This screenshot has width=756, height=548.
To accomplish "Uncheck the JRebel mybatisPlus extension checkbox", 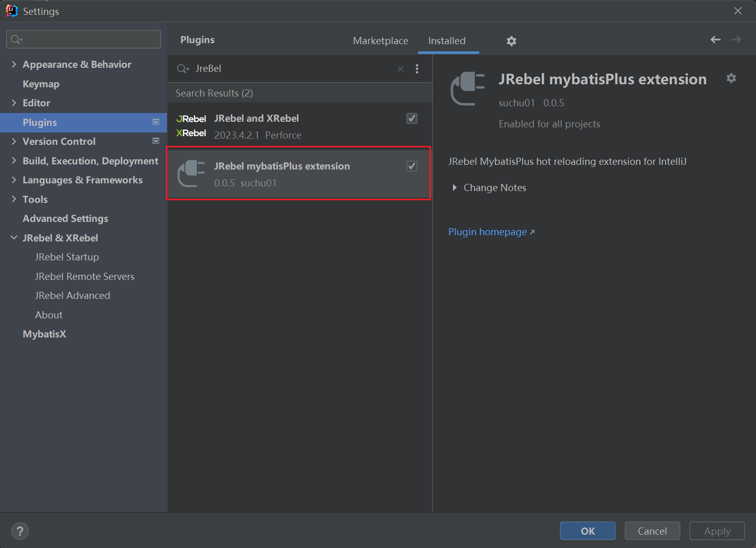I will coord(412,166).
